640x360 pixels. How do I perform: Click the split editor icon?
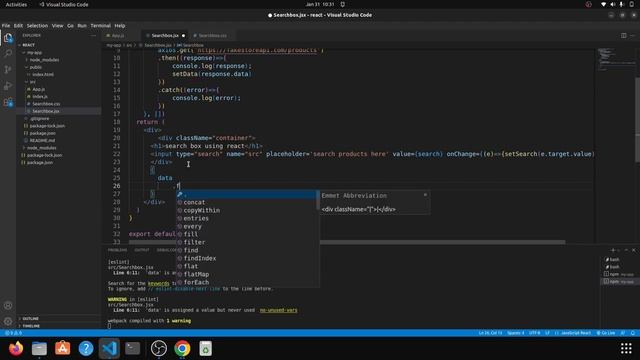(623, 36)
